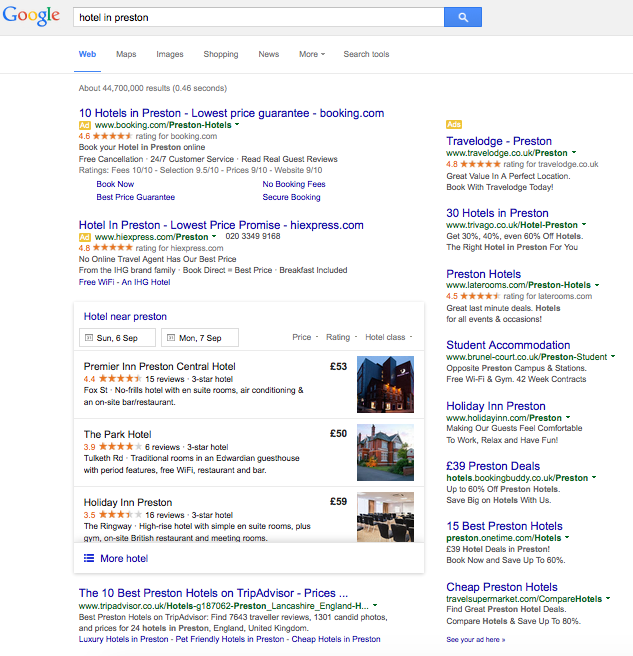Open the hiexpress.com Lowest Price Promise ad
Screen dimensions: 633x656
221,225
